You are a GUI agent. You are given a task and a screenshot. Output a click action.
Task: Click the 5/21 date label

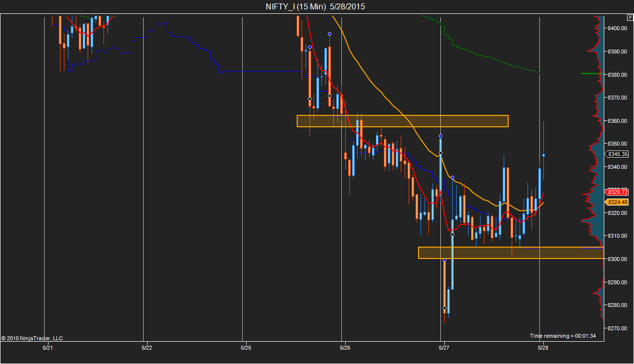click(48, 348)
